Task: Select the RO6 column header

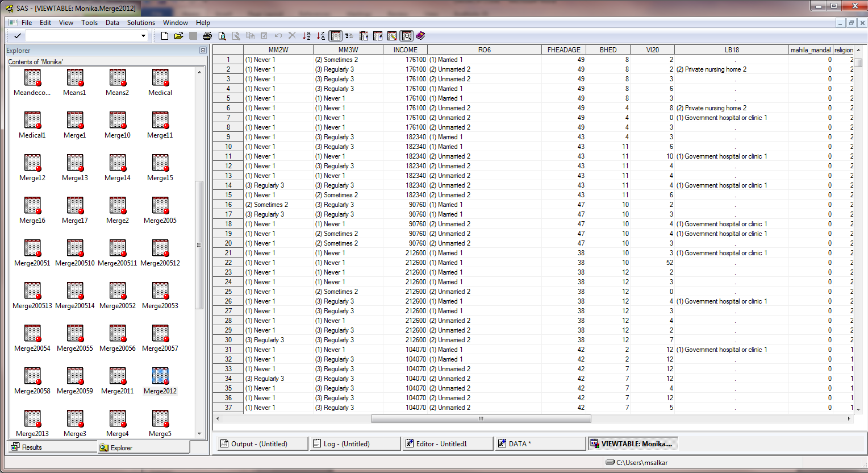Action: click(485, 50)
